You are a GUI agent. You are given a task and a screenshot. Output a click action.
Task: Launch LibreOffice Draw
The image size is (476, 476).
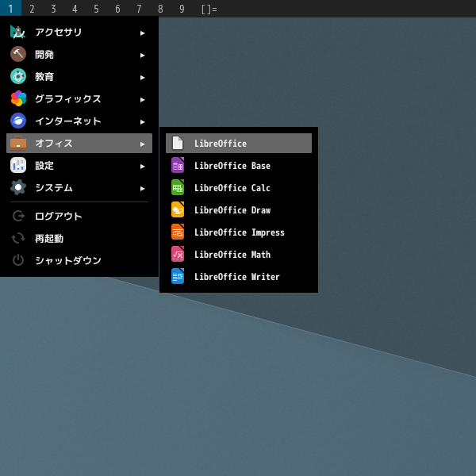tap(239, 209)
